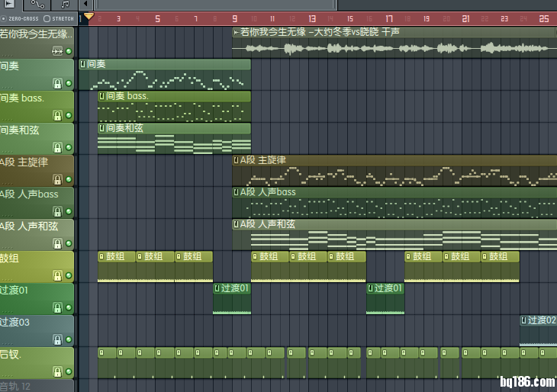Mute the 间奏 bass track via green LED
This screenshot has height=392, width=557.
tap(69, 115)
